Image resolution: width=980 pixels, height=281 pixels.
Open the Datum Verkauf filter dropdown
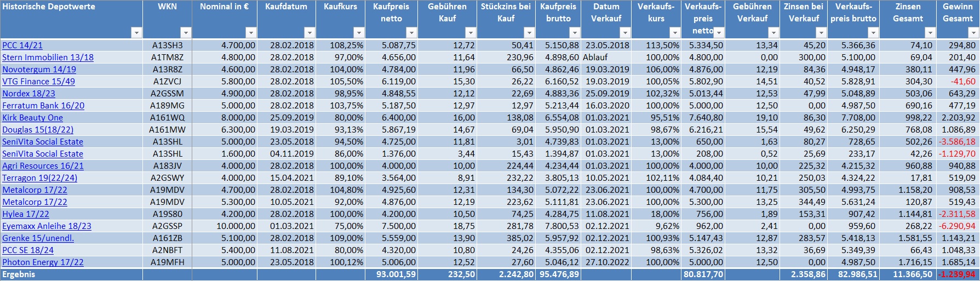pyautogui.click(x=624, y=33)
